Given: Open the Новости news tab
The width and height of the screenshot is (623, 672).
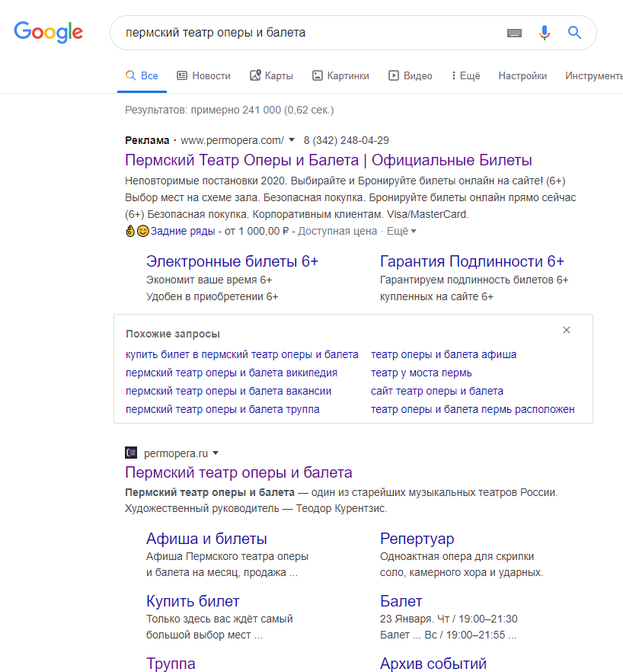Looking at the screenshot, I should click(x=204, y=76).
